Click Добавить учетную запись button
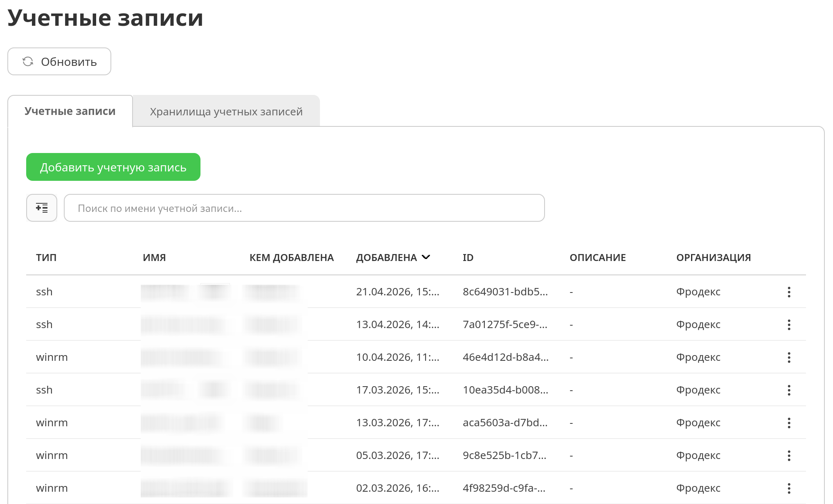The height and width of the screenshot is (504, 833). click(x=113, y=167)
